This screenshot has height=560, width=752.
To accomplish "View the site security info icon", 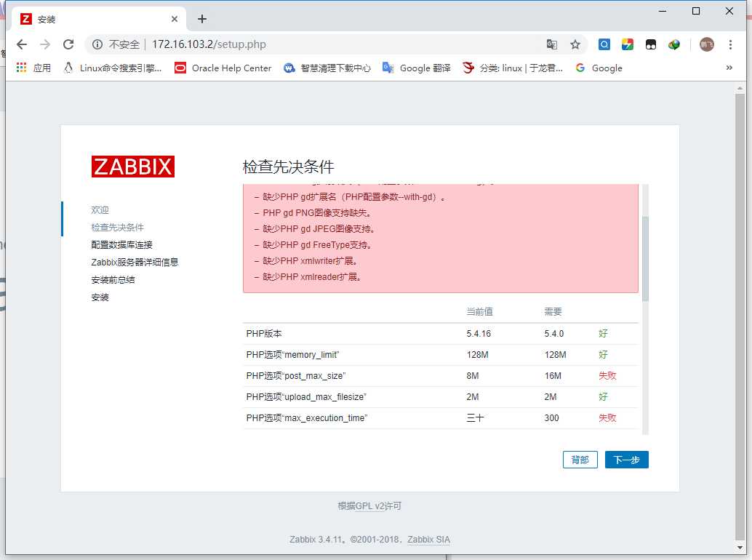I will coord(97,44).
